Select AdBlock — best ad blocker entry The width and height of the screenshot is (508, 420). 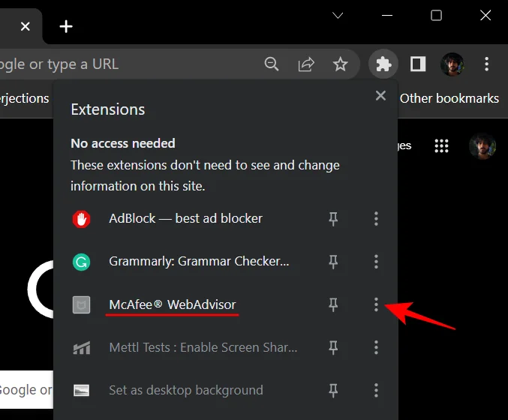point(185,219)
